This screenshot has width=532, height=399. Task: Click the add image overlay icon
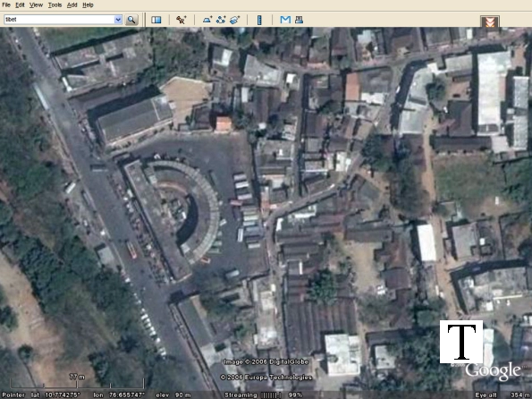234,20
